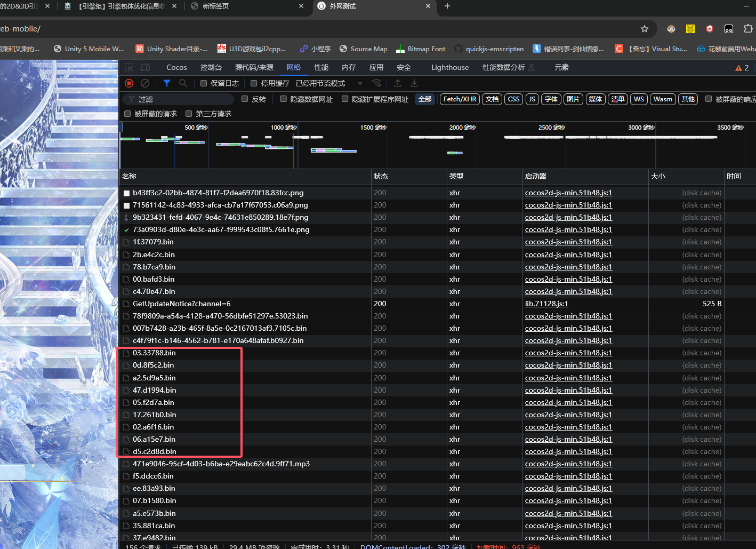The image size is (756, 549).
Task: Close the 新标签页 browser tab
Action: pyautogui.click(x=301, y=6)
